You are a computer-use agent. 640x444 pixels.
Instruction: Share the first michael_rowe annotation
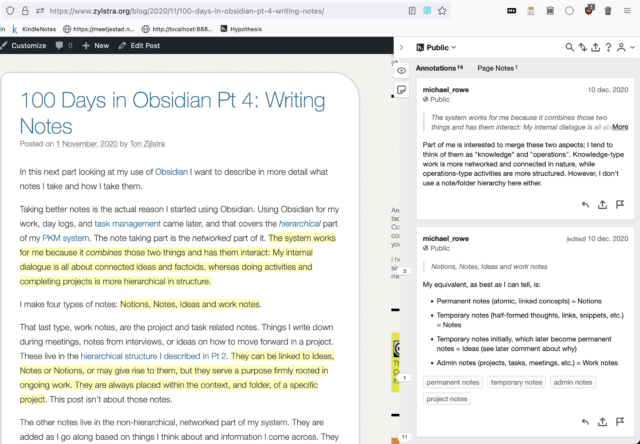tap(602, 204)
